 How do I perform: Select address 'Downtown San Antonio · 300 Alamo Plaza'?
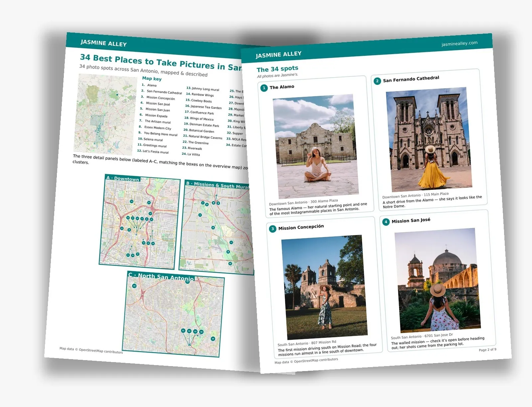click(x=303, y=202)
